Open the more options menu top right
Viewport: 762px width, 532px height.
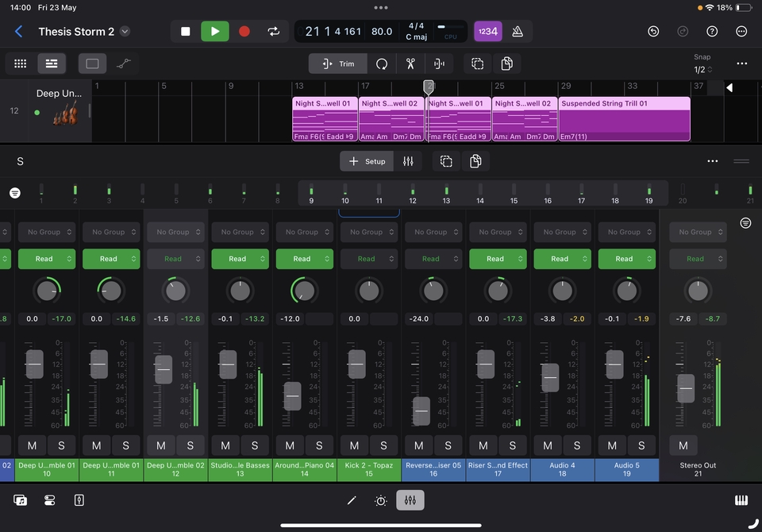tap(741, 32)
